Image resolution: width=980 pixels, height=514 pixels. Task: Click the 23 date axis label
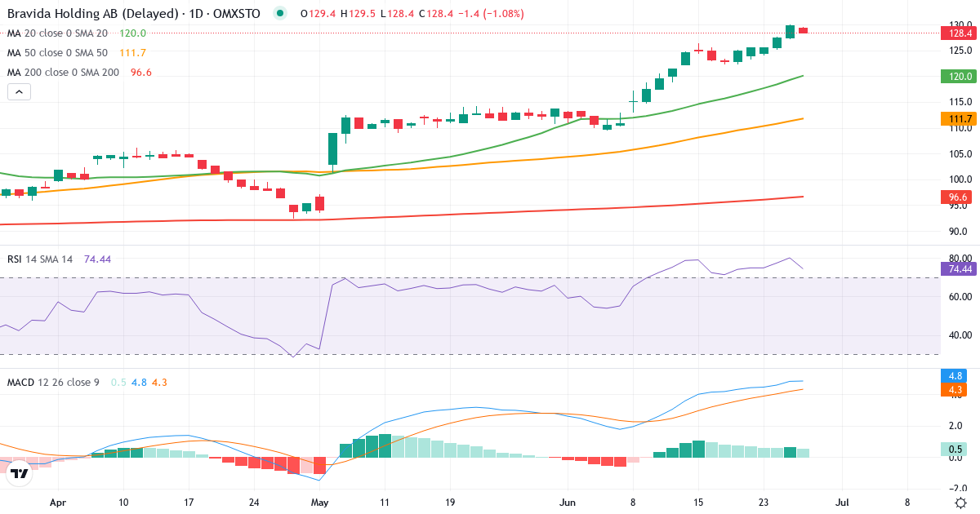coord(764,503)
